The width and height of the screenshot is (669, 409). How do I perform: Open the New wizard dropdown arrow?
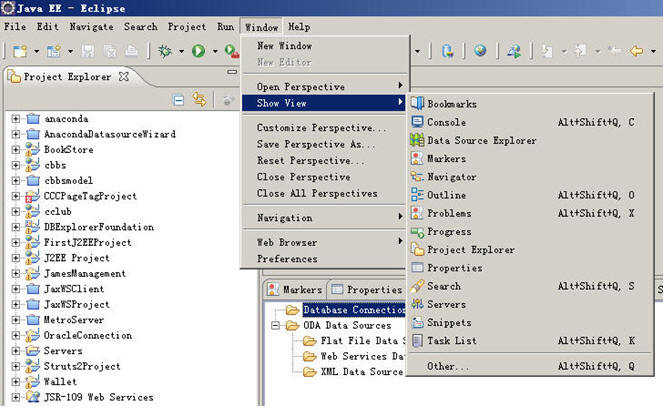tap(37, 52)
